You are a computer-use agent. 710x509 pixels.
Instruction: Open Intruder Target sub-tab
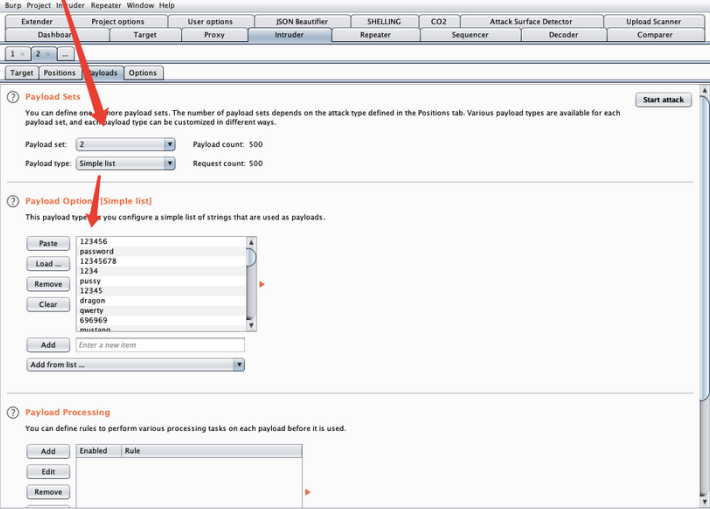point(22,73)
